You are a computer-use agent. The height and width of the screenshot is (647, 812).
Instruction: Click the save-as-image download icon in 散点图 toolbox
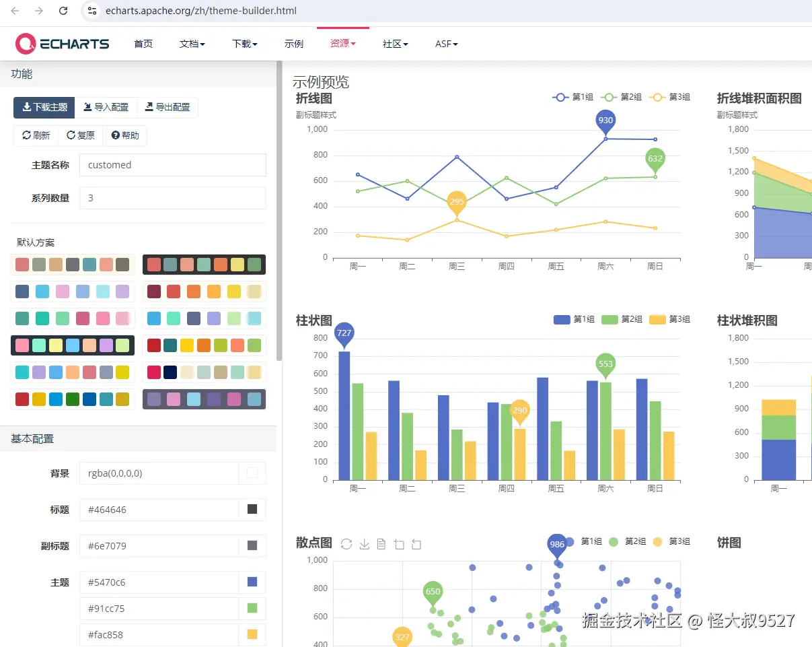click(365, 544)
